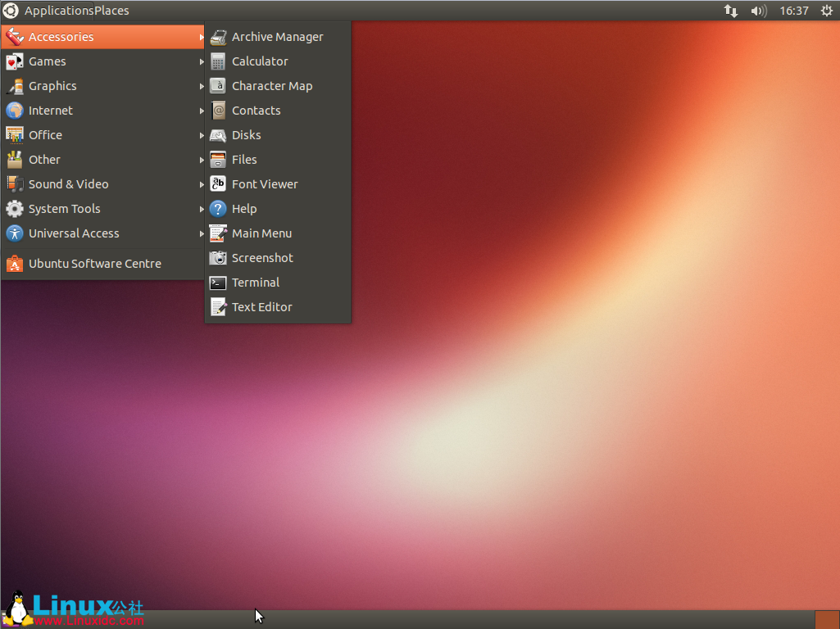This screenshot has width=840, height=629.
Task: Open Terminal using its icon
Action: tap(218, 283)
